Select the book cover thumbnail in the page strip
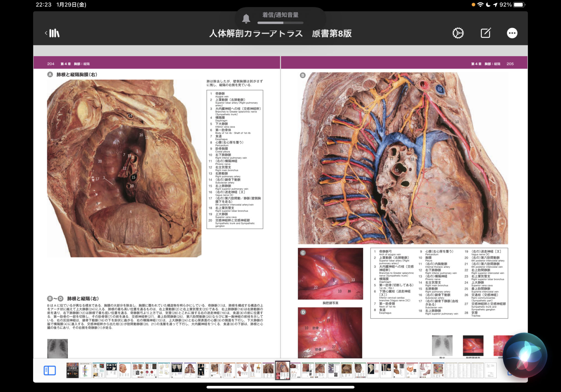 pos(72,370)
